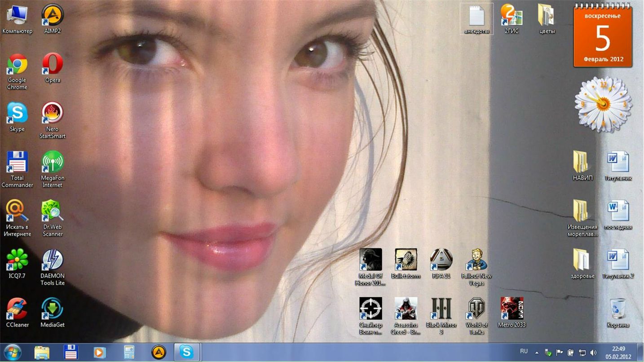644x362 pixels.
Task: Launch Google Chrome from the desktop
Action: pos(17,65)
